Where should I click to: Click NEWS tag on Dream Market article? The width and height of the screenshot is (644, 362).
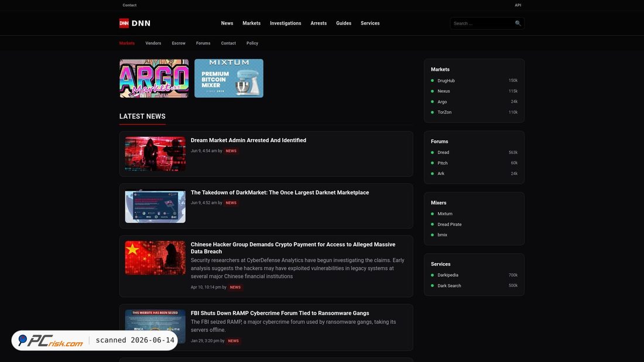point(231,151)
